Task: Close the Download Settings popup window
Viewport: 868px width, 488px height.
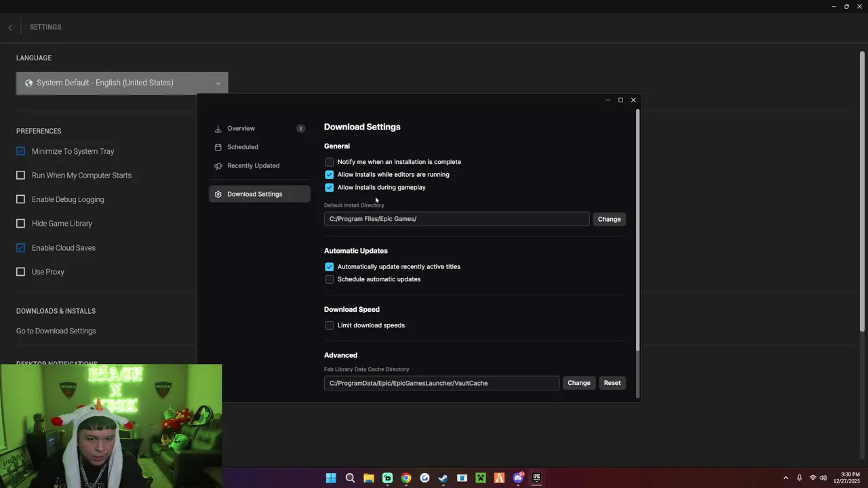Action: [x=633, y=100]
